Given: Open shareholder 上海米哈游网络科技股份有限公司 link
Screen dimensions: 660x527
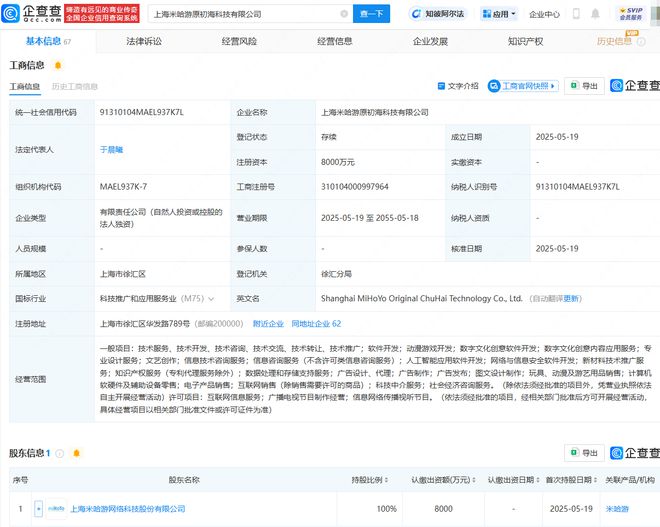Looking at the screenshot, I should [x=128, y=509].
